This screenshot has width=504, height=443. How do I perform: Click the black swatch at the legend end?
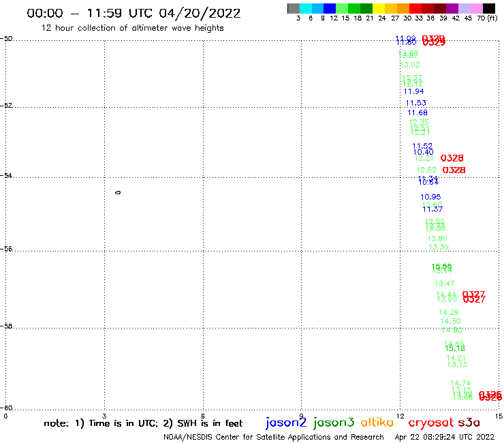click(x=489, y=8)
